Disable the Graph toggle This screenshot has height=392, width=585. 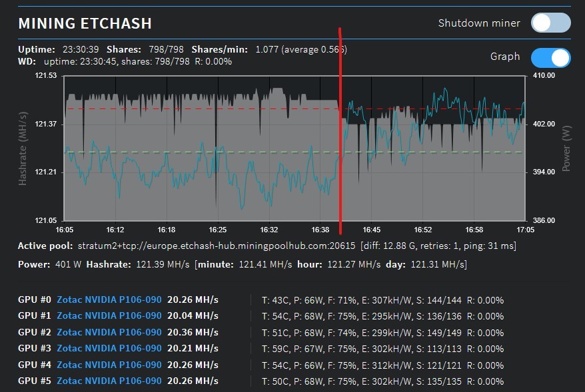pyautogui.click(x=550, y=58)
